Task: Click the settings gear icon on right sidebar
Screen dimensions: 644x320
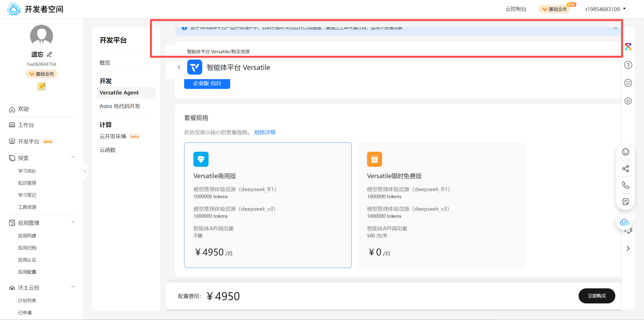Action: point(628,101)
